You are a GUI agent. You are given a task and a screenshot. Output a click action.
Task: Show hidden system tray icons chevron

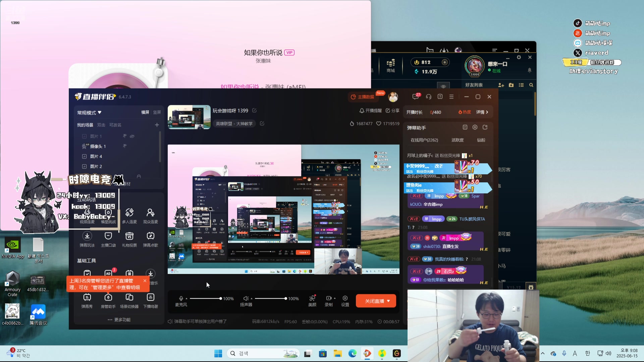pyautogui.click(x=543, y=353)
